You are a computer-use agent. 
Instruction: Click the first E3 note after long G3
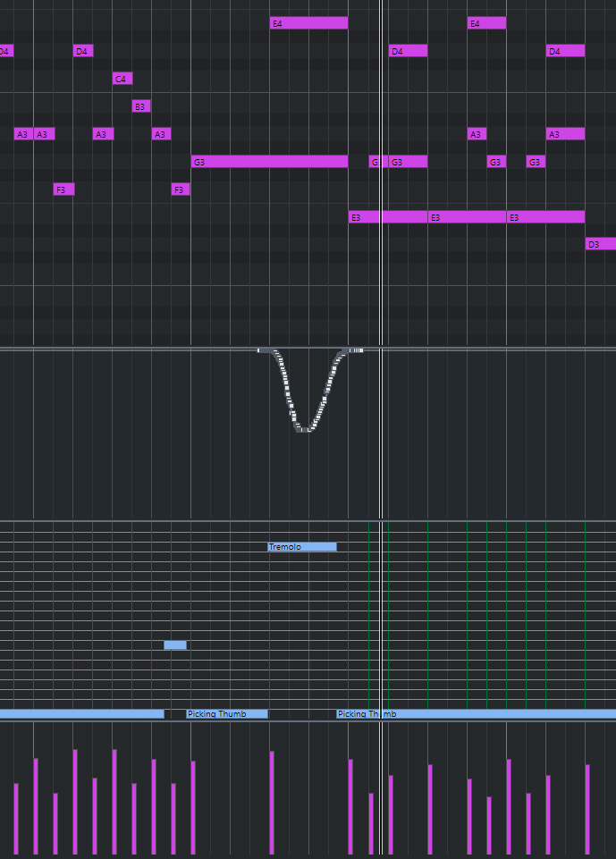(363, 217)
